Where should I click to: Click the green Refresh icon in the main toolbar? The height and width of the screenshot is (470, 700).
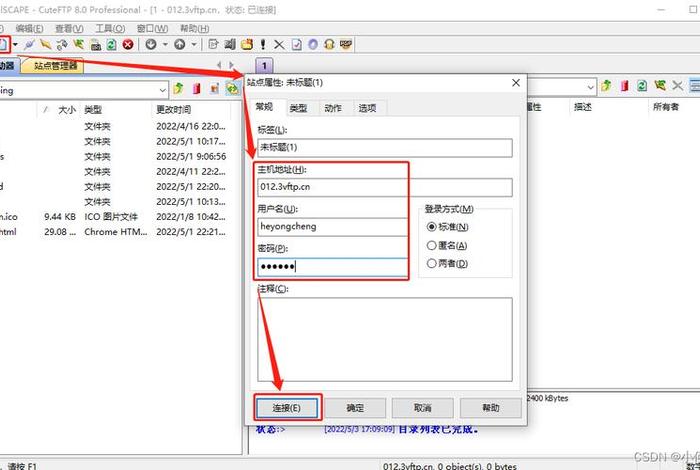pos(111,44)
